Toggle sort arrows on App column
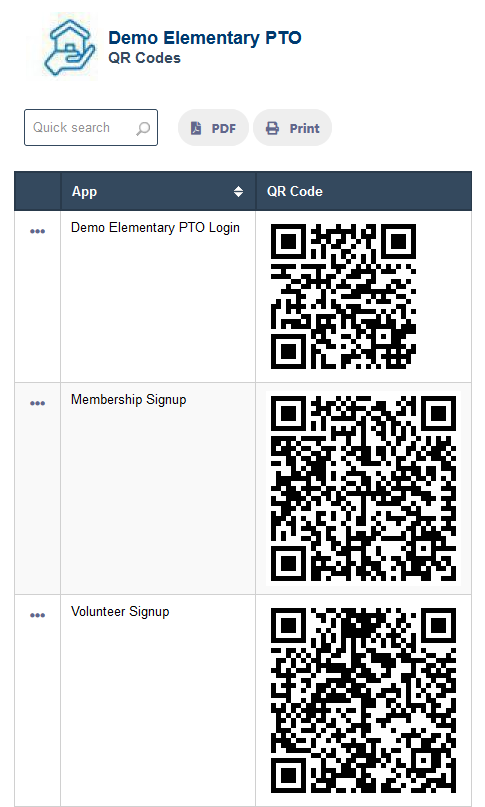 tap(238, 191)
